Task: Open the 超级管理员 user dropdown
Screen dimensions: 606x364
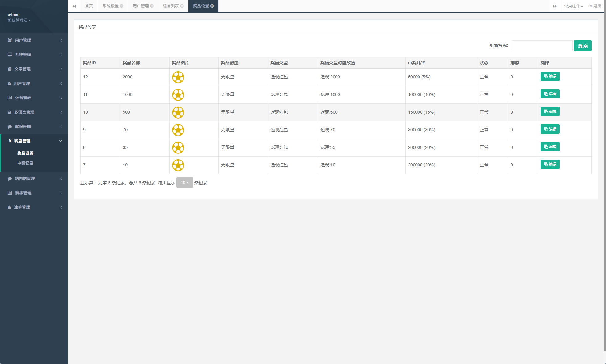Action: pos(19,20)
